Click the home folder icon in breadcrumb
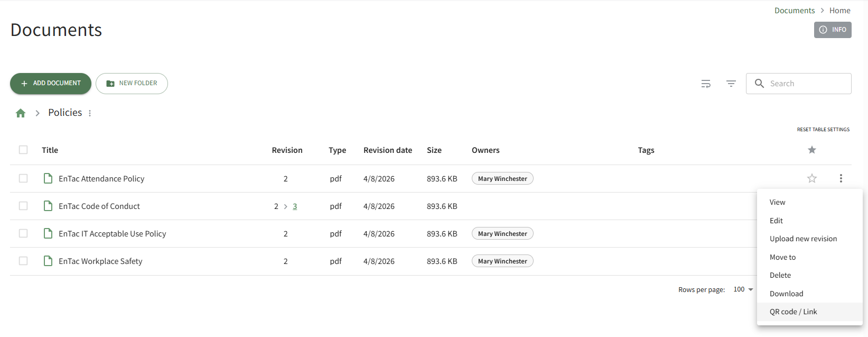The image size is (868, 337). (x=21, y=113)
